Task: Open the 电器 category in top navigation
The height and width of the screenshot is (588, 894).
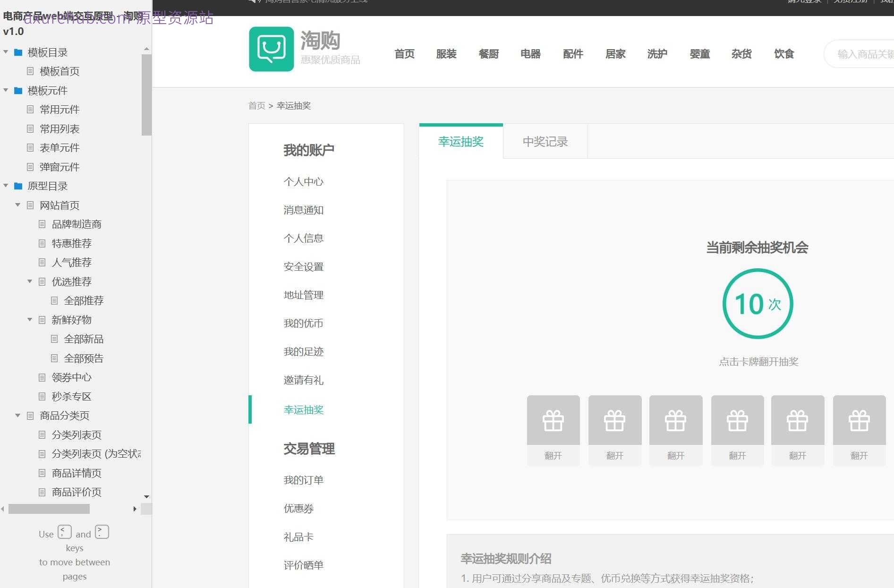Action: [x=530, y=54]
